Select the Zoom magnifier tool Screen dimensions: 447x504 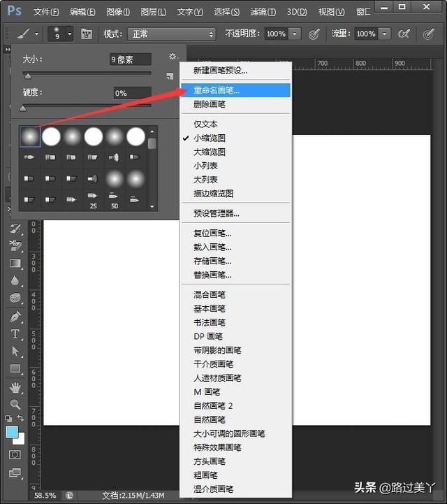[15, 404]
